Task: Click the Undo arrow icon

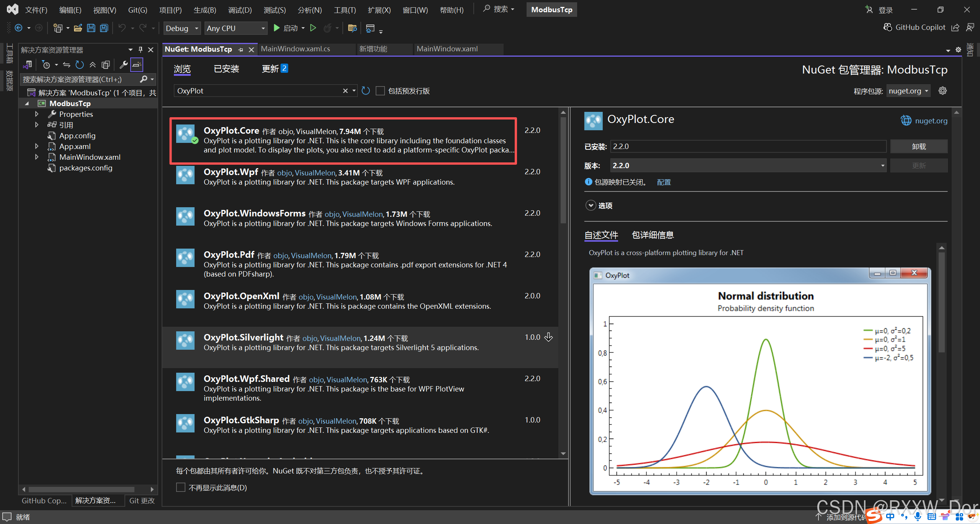Action: [x=122, y=28]
